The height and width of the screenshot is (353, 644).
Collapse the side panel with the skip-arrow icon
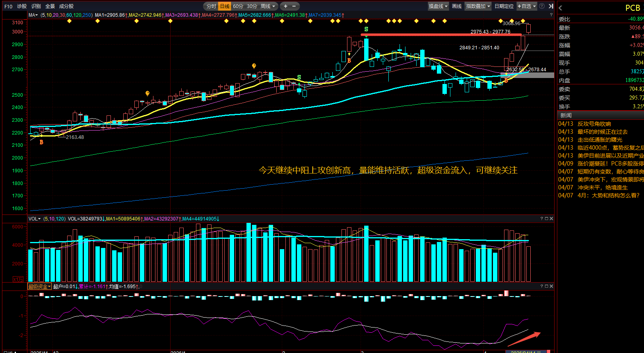[x=551, y=6]
